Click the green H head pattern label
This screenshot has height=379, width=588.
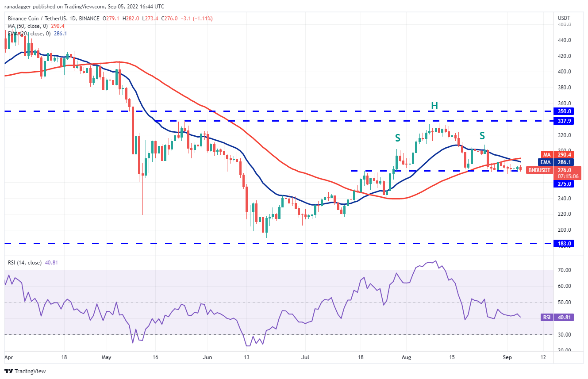434,106
